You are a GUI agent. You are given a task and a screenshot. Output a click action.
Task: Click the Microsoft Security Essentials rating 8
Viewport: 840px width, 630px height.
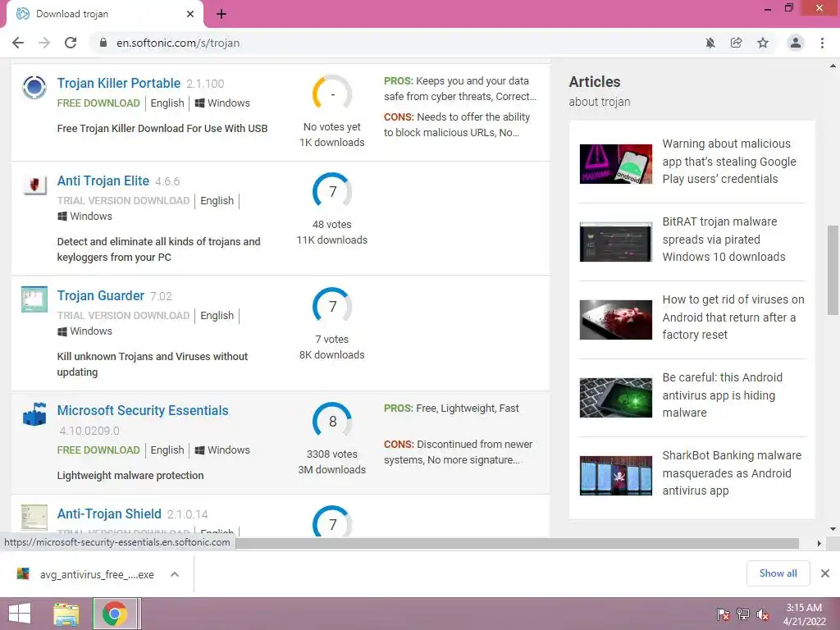[332, 421]
